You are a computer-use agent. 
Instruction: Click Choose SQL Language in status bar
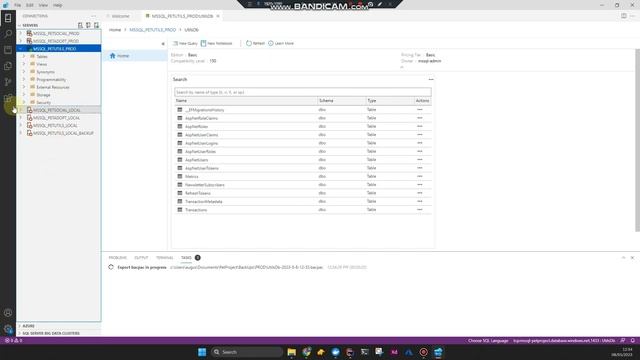[488, 340]
